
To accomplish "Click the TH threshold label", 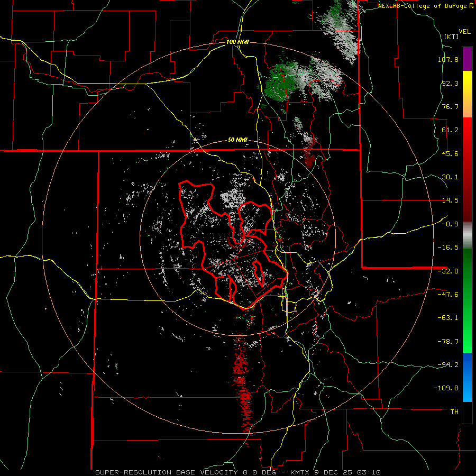I will point(454,412).
